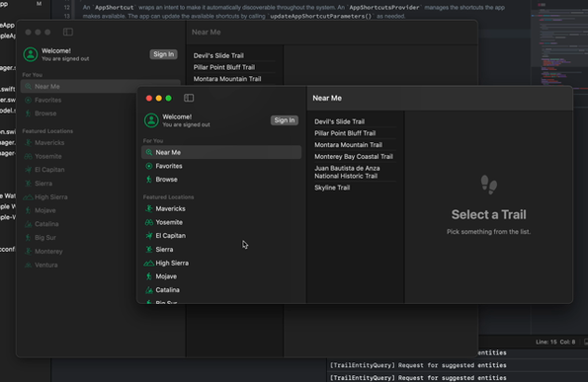Click the profile avatar icon in the front window
588x382 pixels.
click(x=151, y=120)
